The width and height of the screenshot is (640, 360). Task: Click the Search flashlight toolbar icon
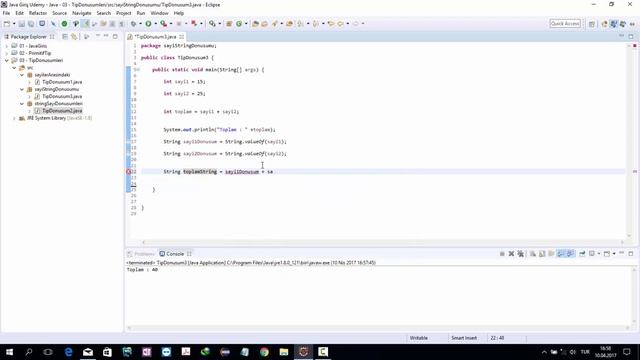pyautogui.click(x=275, y=24)
